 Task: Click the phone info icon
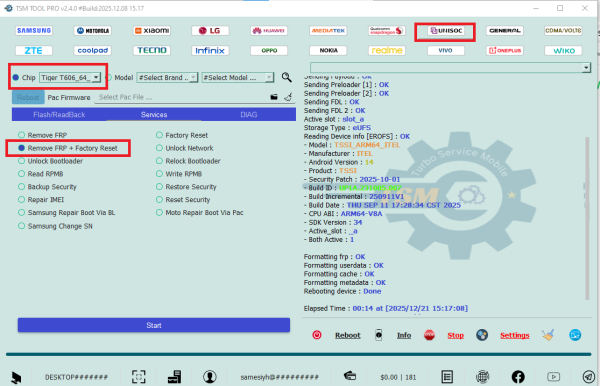point(378,335)
